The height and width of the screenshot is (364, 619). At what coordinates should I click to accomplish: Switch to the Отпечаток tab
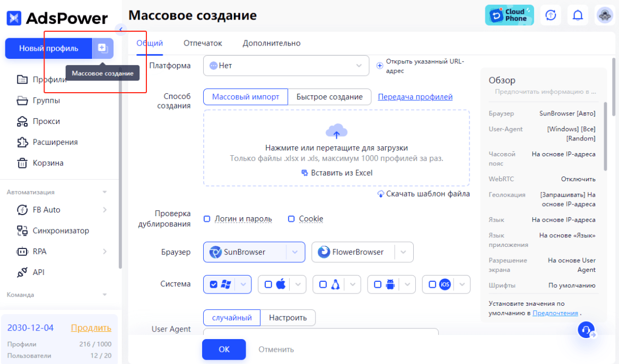tap(203, 43)
